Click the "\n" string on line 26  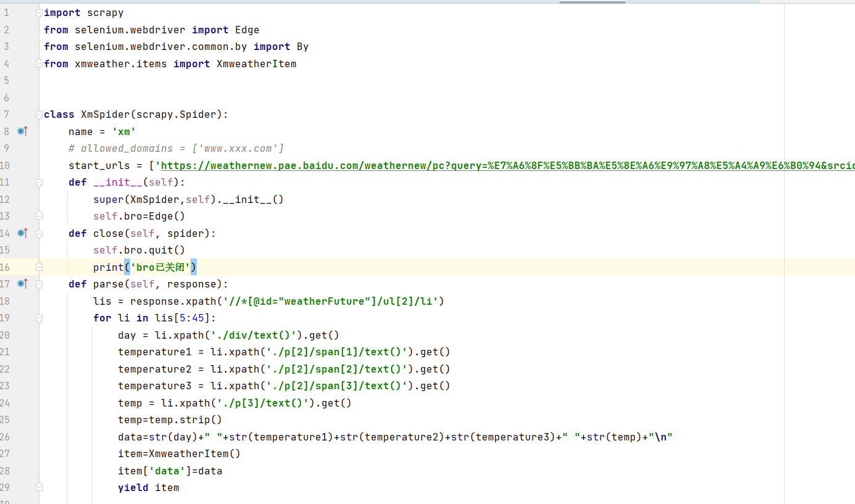click(x=661, y=437)
